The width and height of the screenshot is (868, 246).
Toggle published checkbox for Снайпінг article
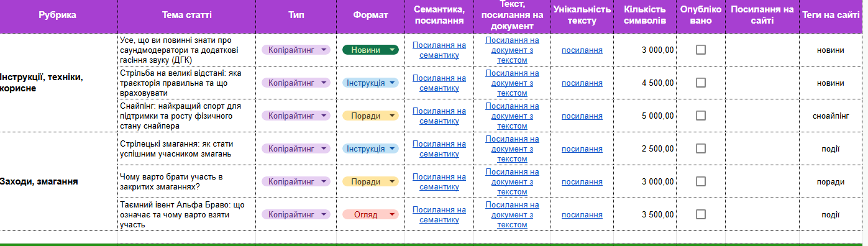(701, 116)
